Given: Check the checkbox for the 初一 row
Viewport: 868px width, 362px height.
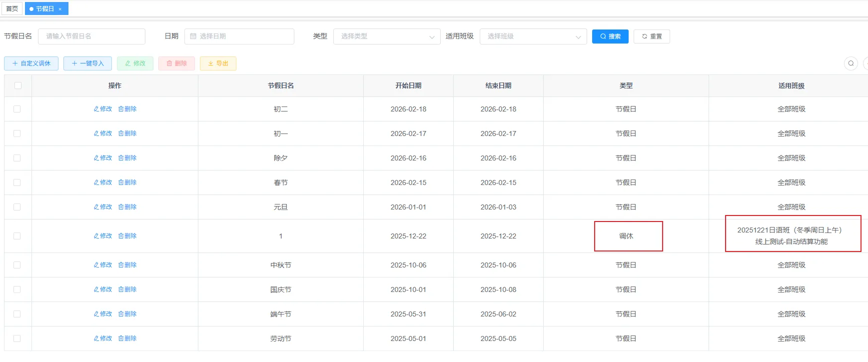Looking at the screenshot, I should tap(17, 133).
